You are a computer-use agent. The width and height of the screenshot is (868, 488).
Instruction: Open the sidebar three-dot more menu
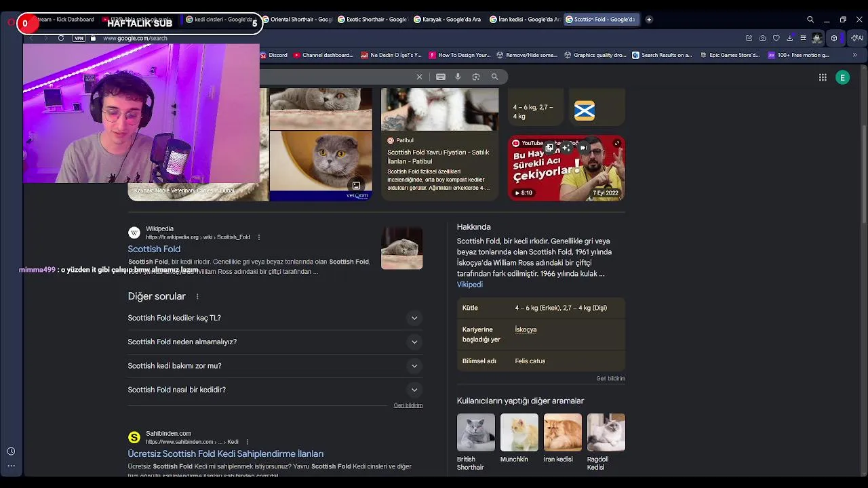[11, 466]
